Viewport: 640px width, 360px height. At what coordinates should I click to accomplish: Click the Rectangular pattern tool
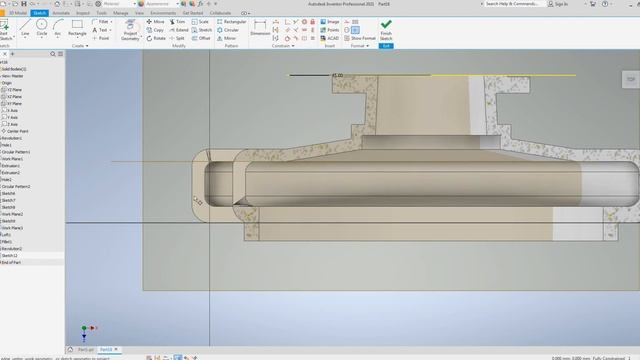click(x=231, y=22)
